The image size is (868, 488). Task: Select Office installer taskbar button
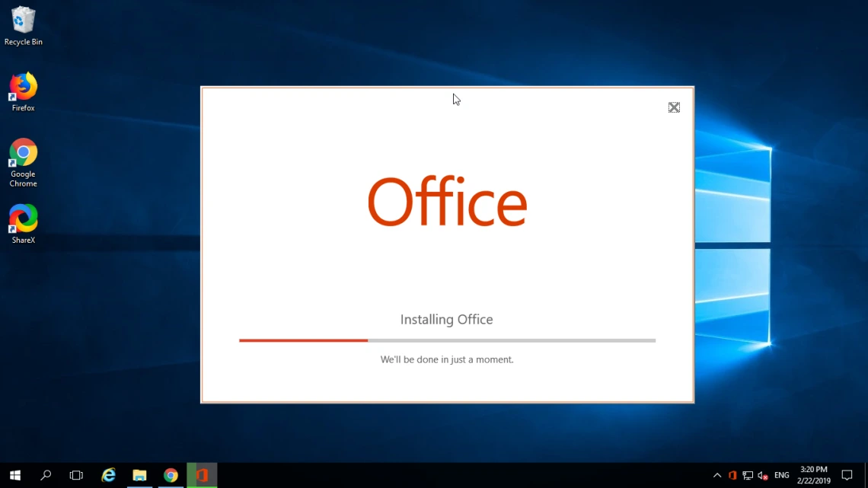pyautogui.click(x=202, y=475)
